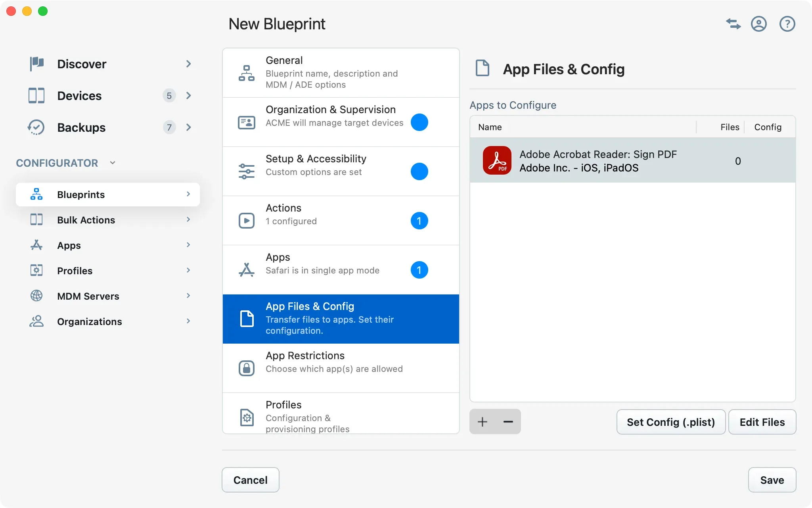This screenshot has height=508, width=812.
Task: Click the Organizations people icon
Action: click(x=36, y=321)
